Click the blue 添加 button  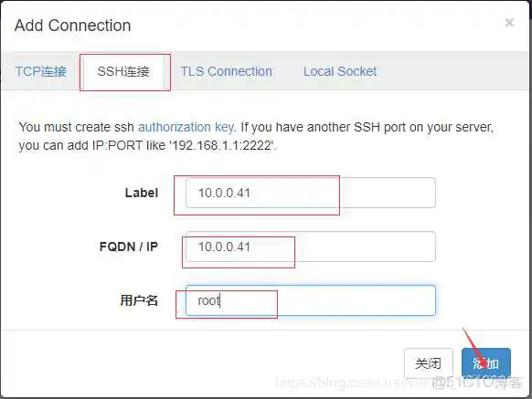pos(486,363)
